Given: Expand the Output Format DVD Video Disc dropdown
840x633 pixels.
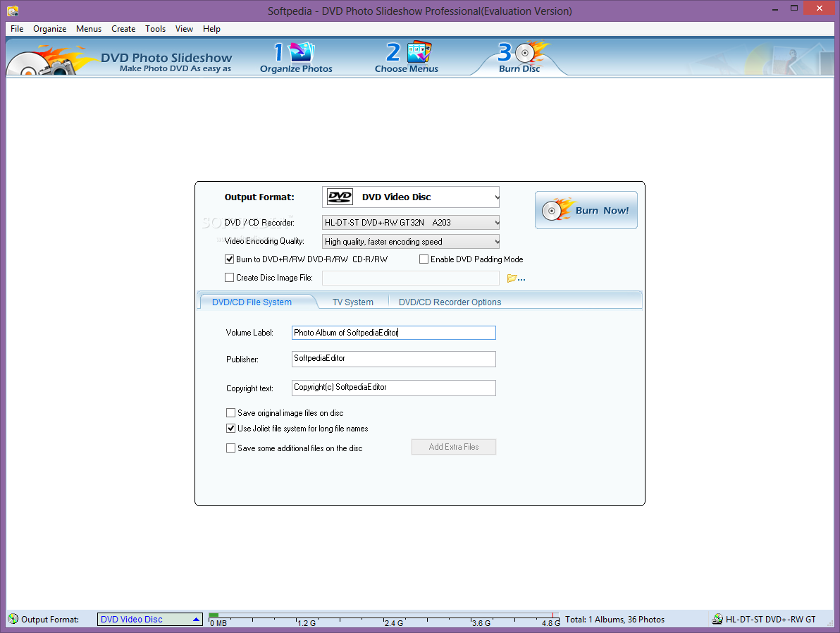Looking at the screenshot, I should [411, 197].
